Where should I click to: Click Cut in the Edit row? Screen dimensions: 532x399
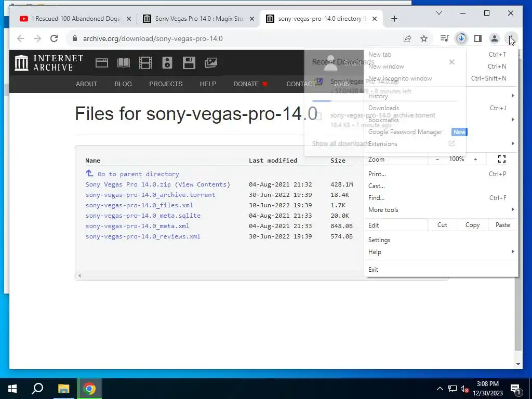[x=442, y=225]
